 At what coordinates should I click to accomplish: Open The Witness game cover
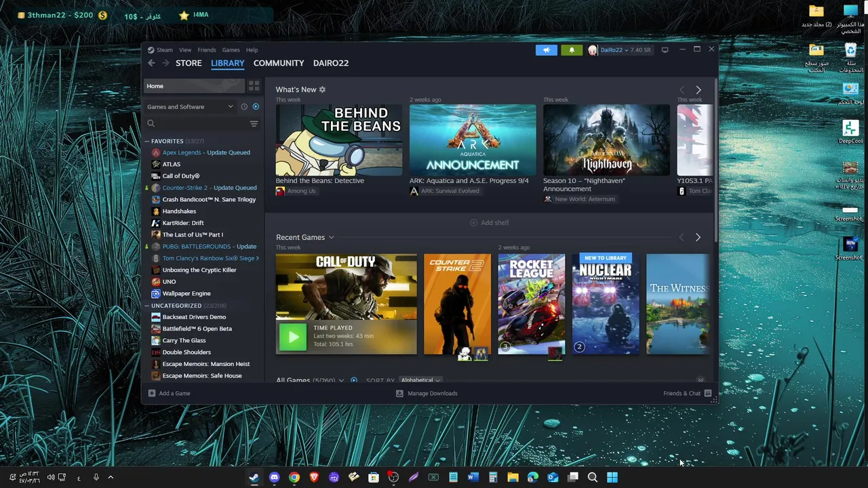point(678,304)
